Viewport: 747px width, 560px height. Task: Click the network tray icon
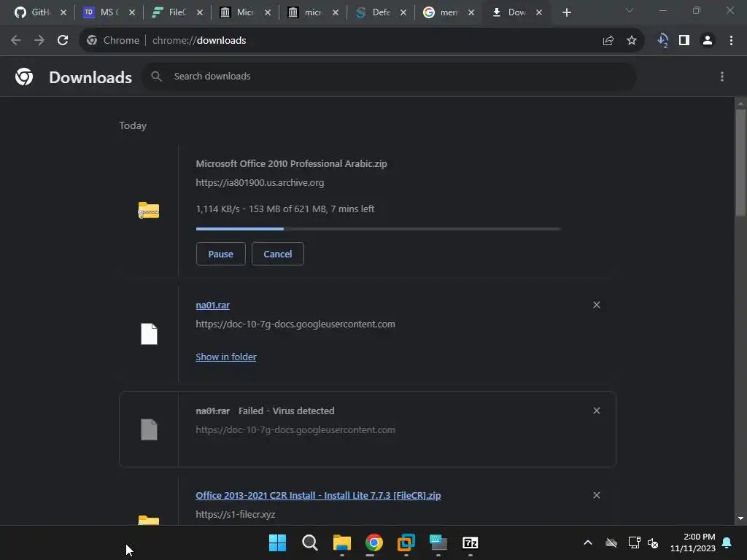(634, 542)
